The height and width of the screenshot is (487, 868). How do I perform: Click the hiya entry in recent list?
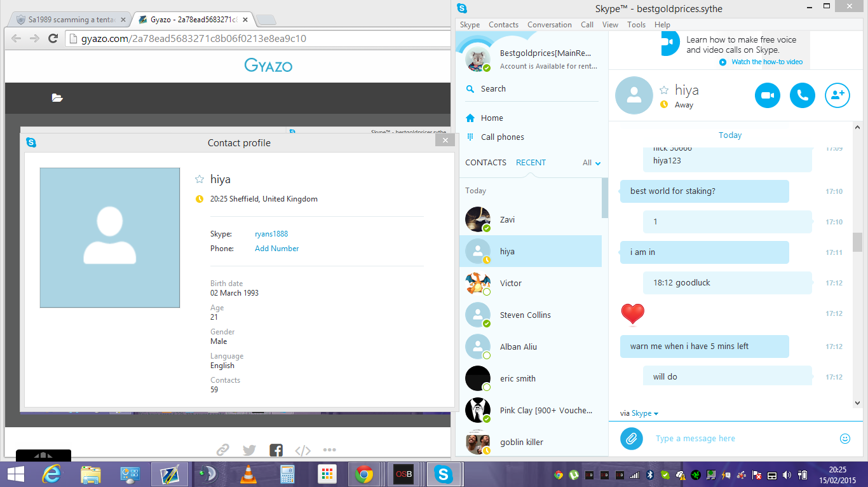(x=530, y=251)
